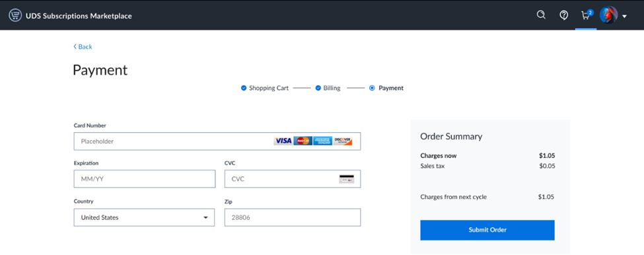Select the Payment step radio indicator
The image size is (644, 255).
click(372, 88)
